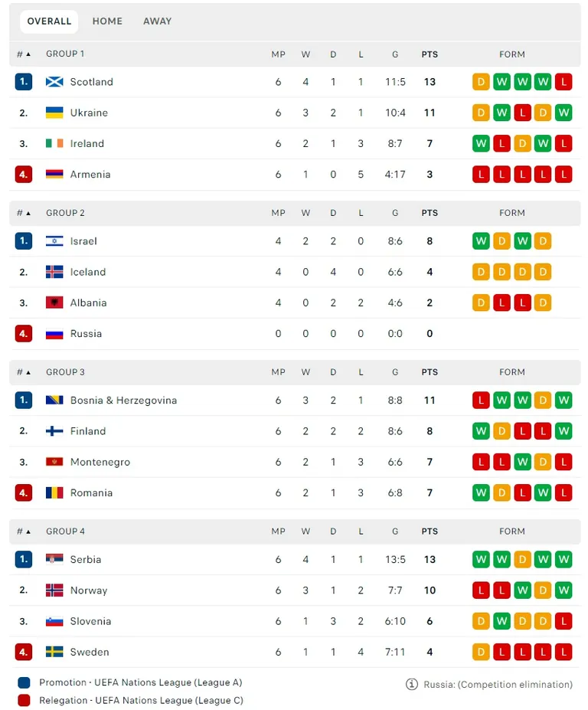Open the Montenegro team link
The image size is (588, 710).
pos(100,462)
